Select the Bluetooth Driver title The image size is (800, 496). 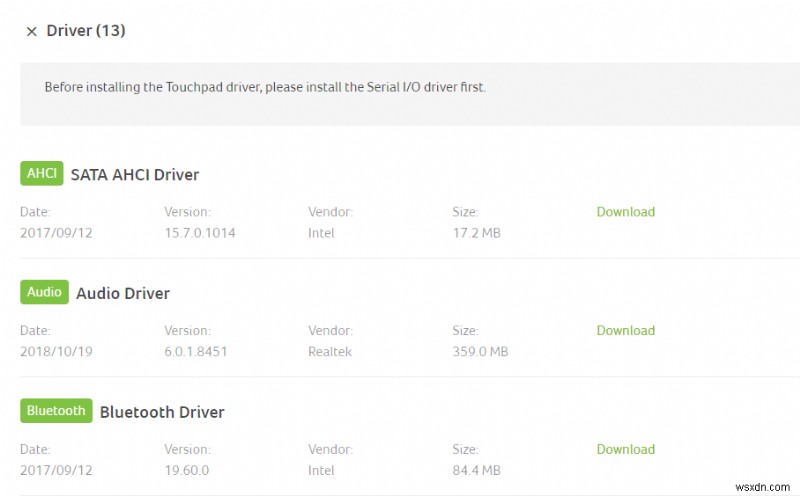pos(162,412)
